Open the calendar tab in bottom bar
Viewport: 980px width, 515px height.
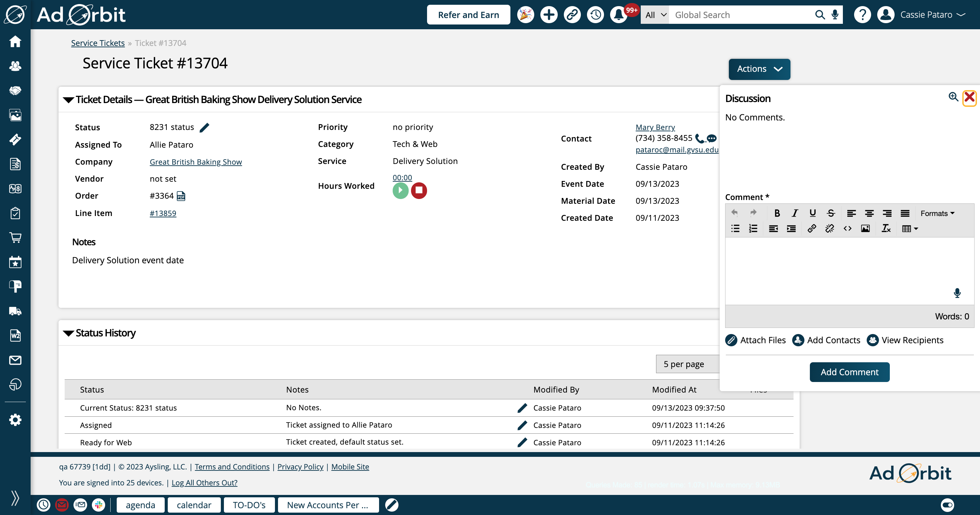(x=194, y=505)
